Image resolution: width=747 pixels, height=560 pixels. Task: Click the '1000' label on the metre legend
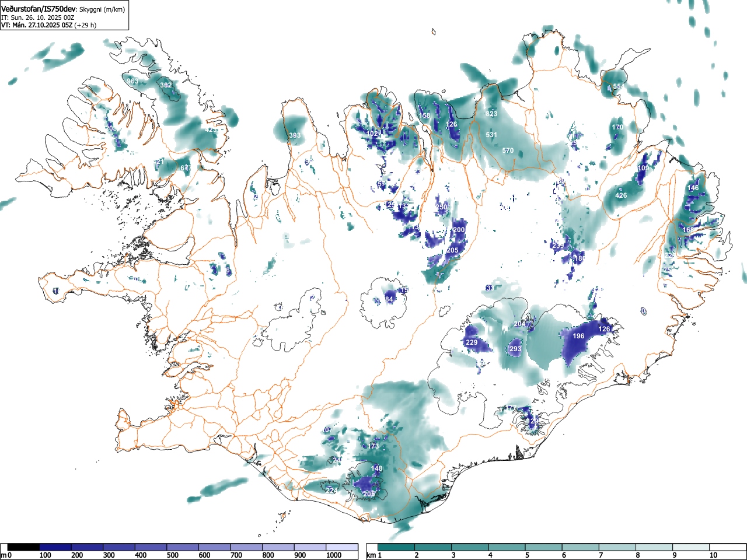coord(334,555)
